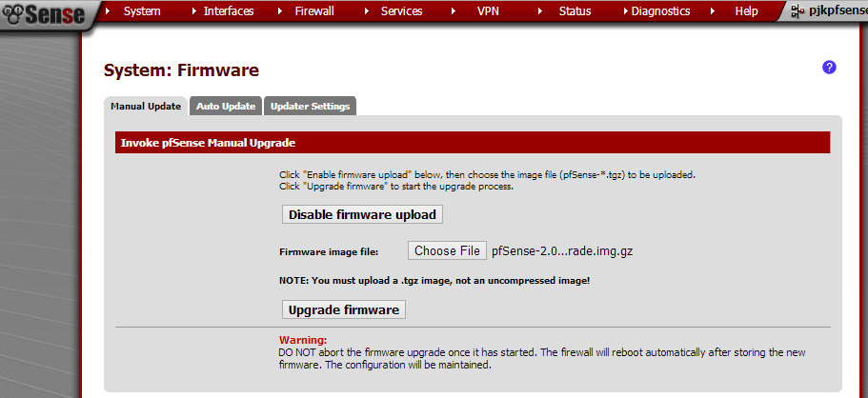Open the Services menu
The height and width of the screenshot is (398, 868).
401,11
